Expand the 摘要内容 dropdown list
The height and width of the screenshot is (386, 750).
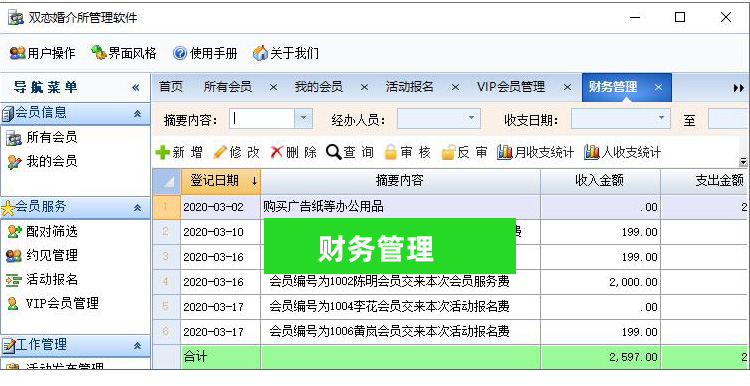303,119
